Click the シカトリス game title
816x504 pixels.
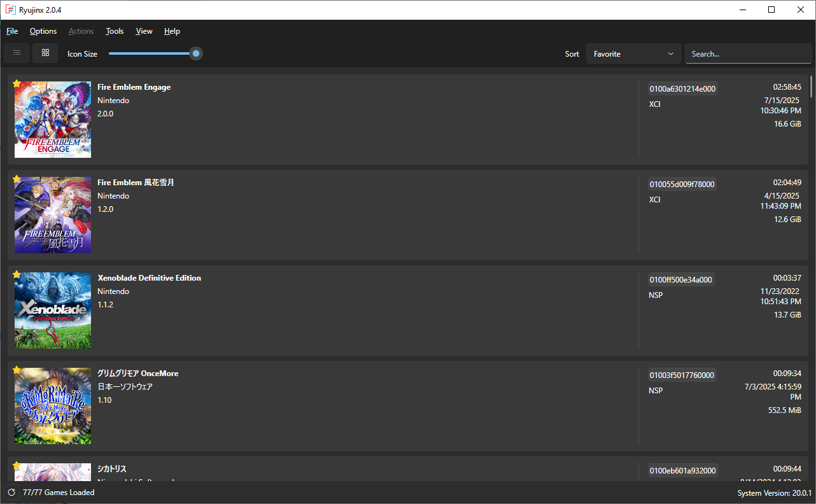(x=112, y=469)
